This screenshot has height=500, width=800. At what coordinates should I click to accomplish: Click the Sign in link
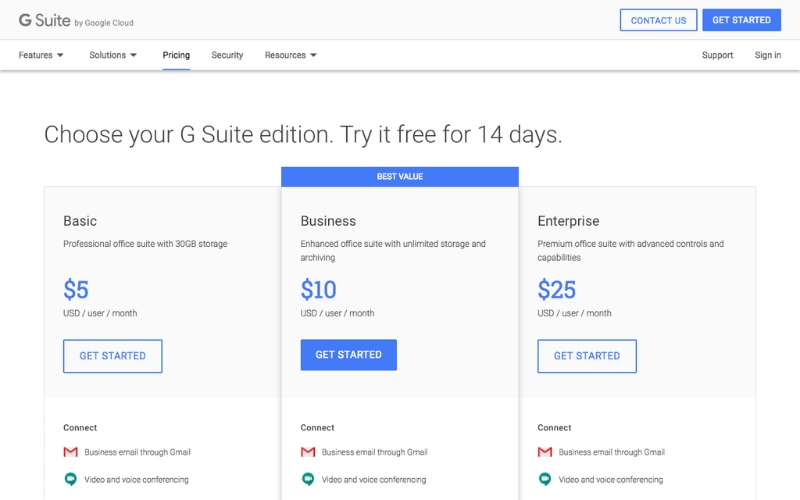tap(768, 55)
